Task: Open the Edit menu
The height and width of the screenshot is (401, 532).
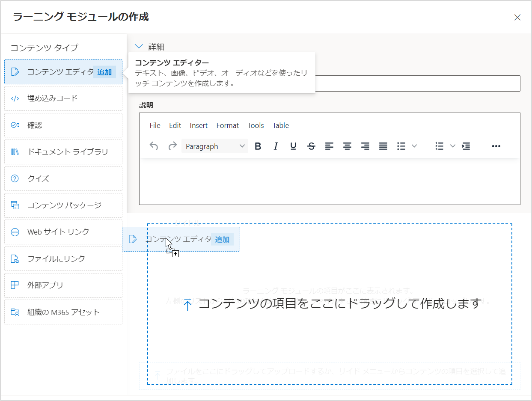Action: (175, 125)
